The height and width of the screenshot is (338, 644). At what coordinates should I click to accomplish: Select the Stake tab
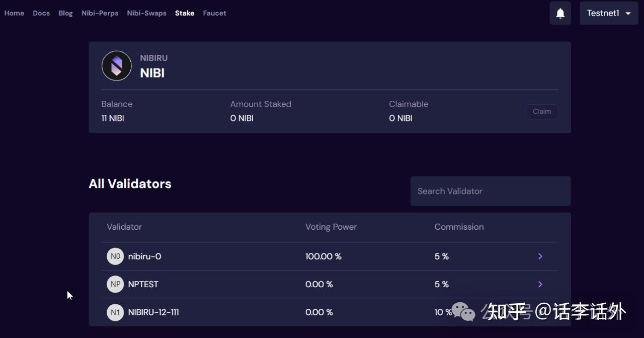(x=185, y=13)
